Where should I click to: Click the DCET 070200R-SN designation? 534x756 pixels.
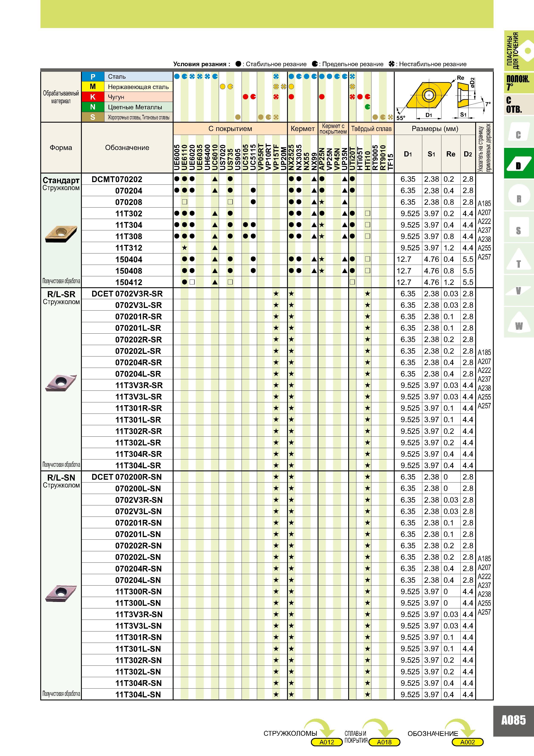tap(127, 477)
